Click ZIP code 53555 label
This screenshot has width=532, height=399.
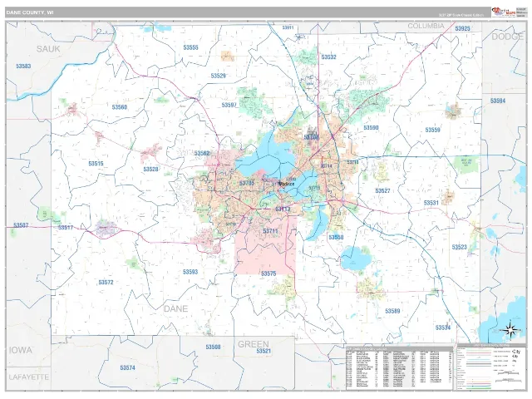pyautogui.click(x=190, y=47)
